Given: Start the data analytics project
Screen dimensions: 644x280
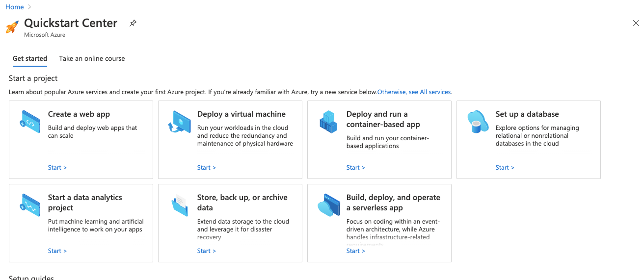Looking at the screenshot, I should tap(57, 251).
